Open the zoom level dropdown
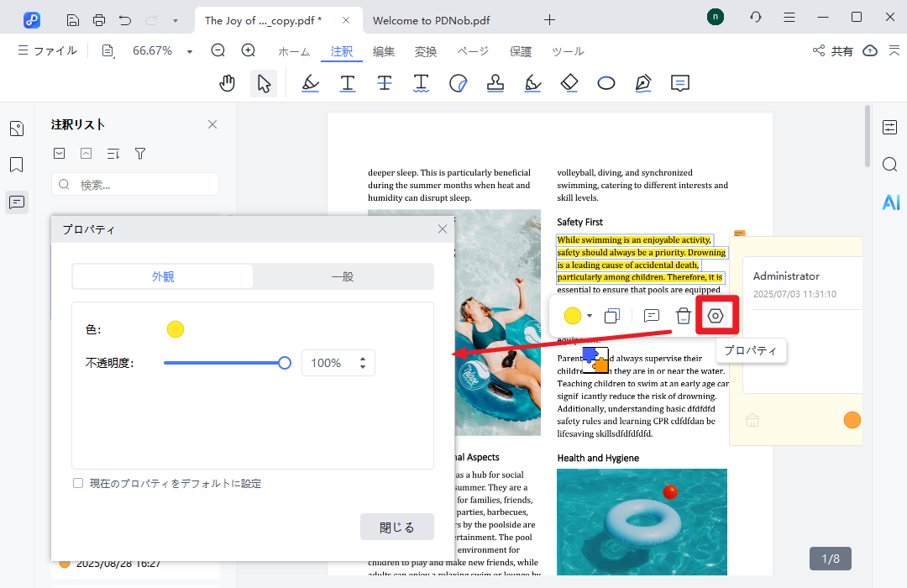Image resolution: width=907 pixels, height=588 pixels. (190, 51)
